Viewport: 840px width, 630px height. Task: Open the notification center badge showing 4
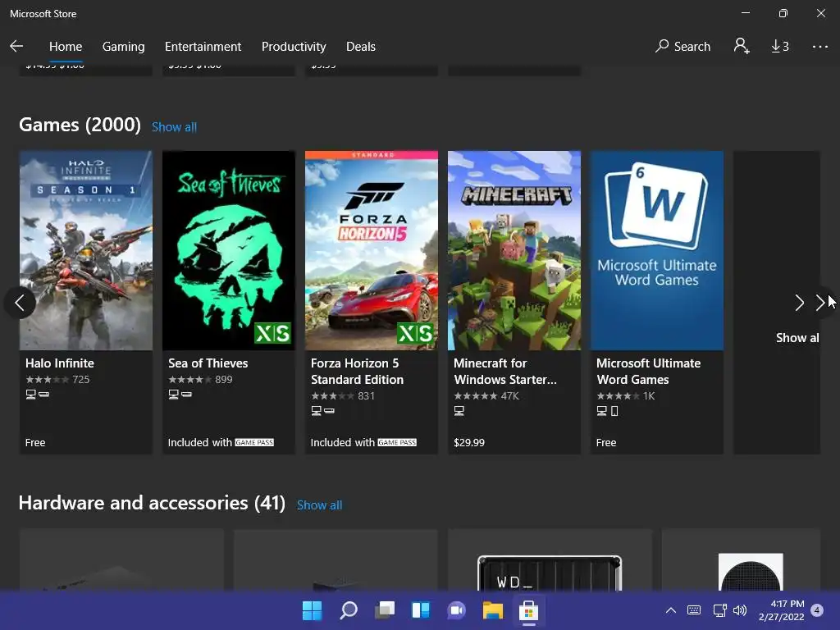pyautogui.click(x=817, y=609)
